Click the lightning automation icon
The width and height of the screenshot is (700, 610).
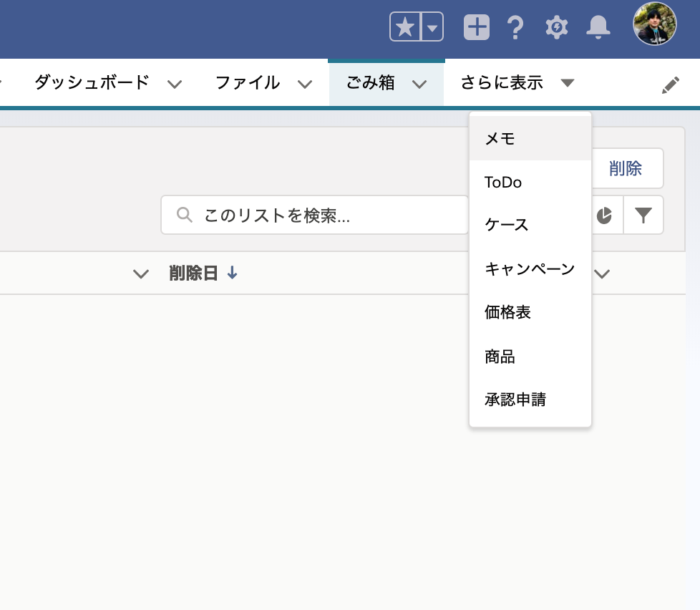tap(556, 26)
